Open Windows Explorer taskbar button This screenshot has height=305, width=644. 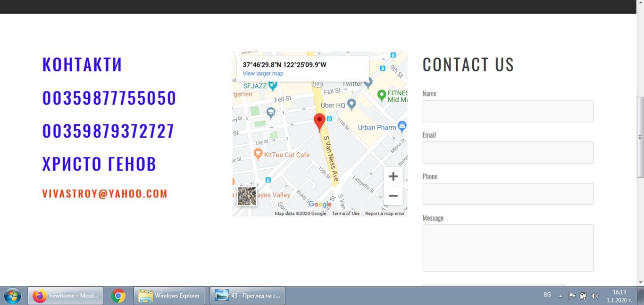(169, 296)
